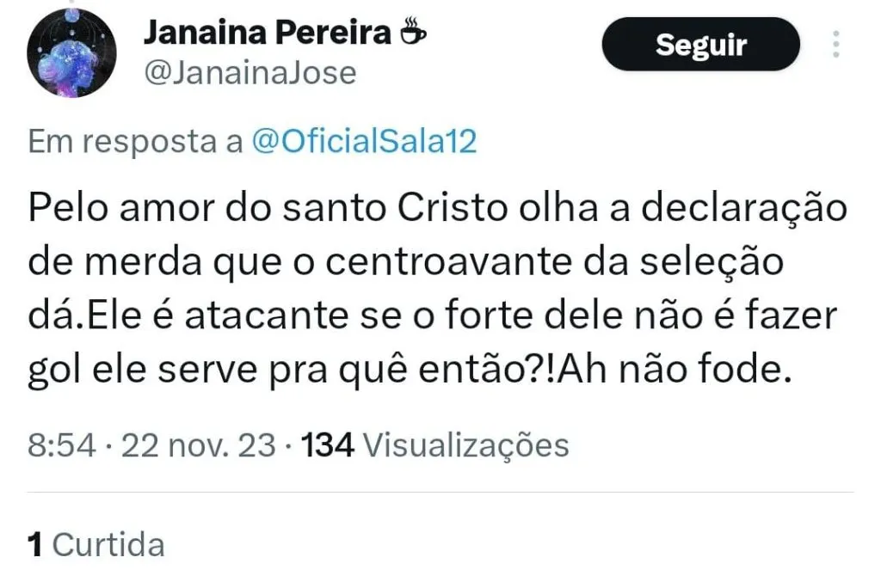Open Janaina Pereira's profile avatar
Image resolution: width=881 pixels, height=588 pixels.
click(72, 53)
